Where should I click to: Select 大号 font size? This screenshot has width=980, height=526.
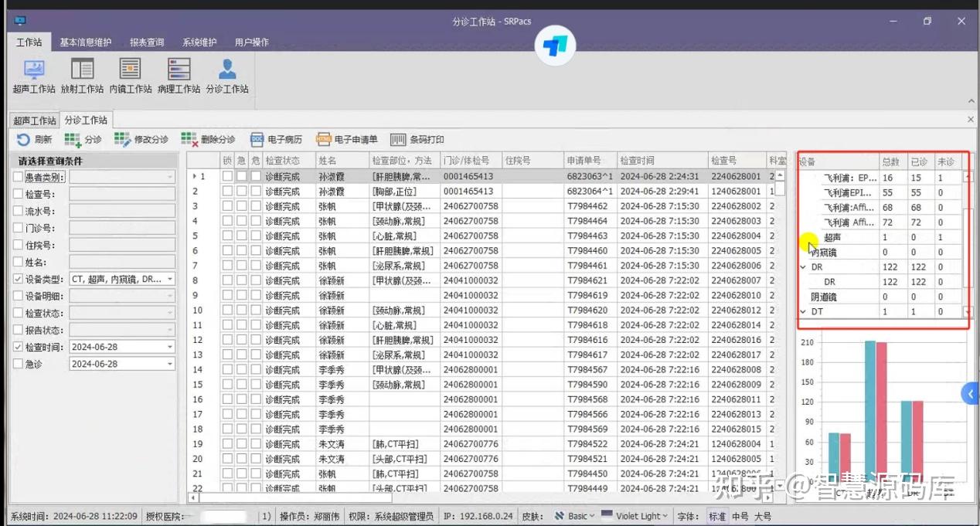[x=762, y=516]
